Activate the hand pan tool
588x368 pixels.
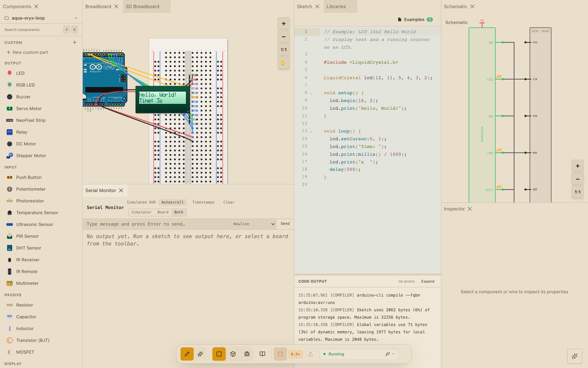284,63
